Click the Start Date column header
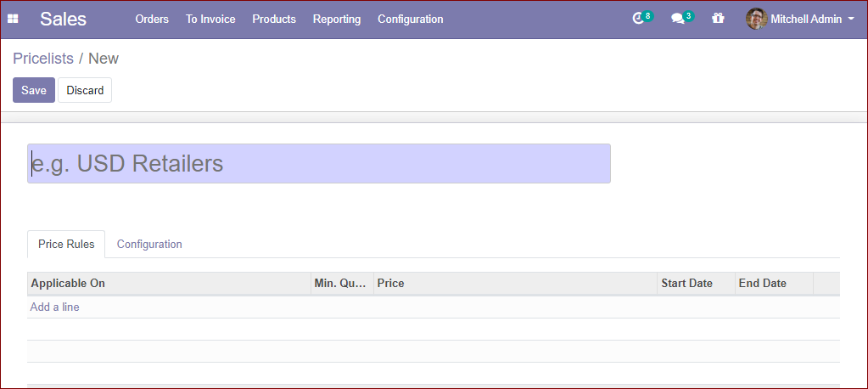 click(696, 283)
